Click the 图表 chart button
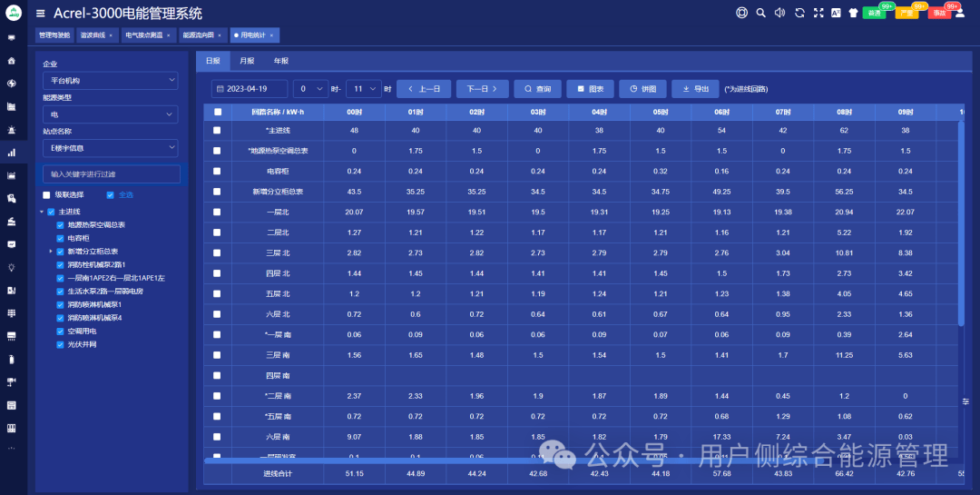Screen dimensions: 980x495 590,89
